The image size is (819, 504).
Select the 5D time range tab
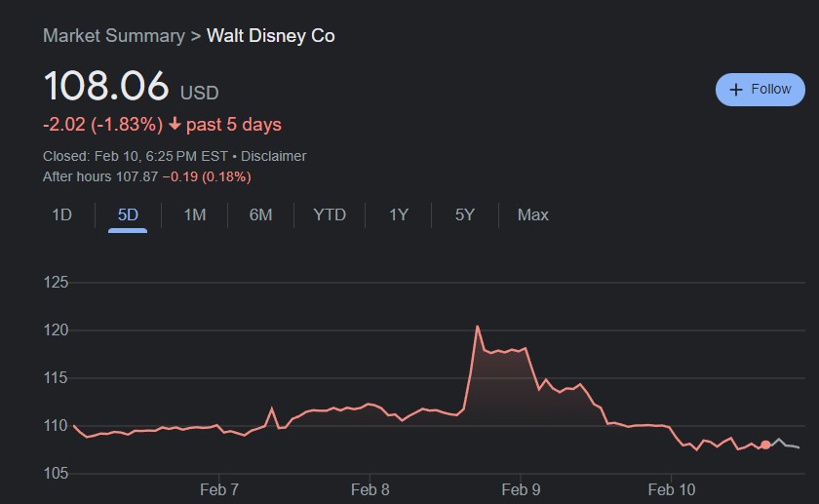point(128,214)
